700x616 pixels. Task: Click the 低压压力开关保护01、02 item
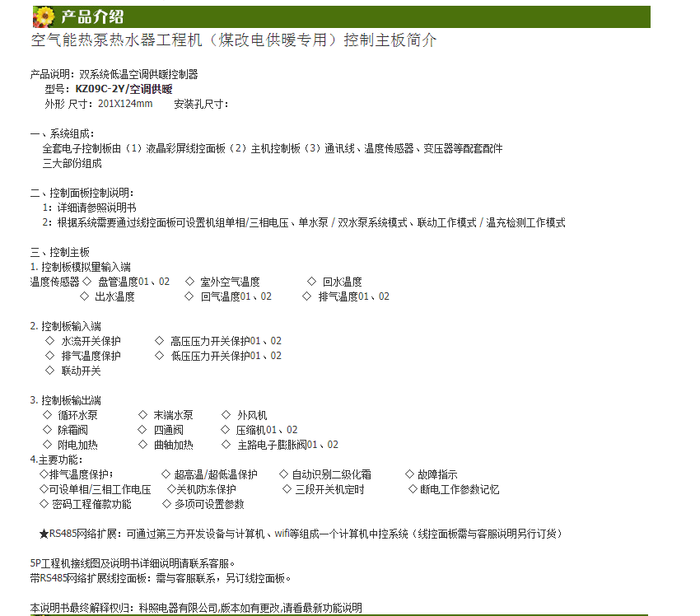point(226,356)
